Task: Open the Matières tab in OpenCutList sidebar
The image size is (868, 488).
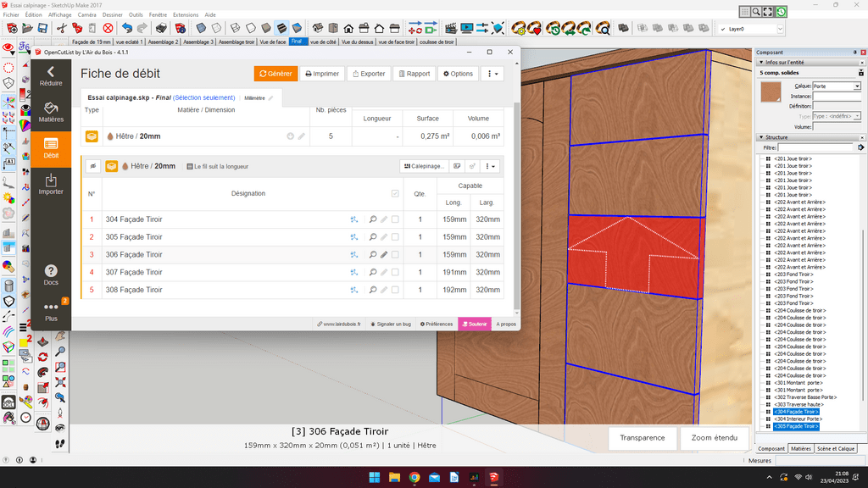Action: 51,113
